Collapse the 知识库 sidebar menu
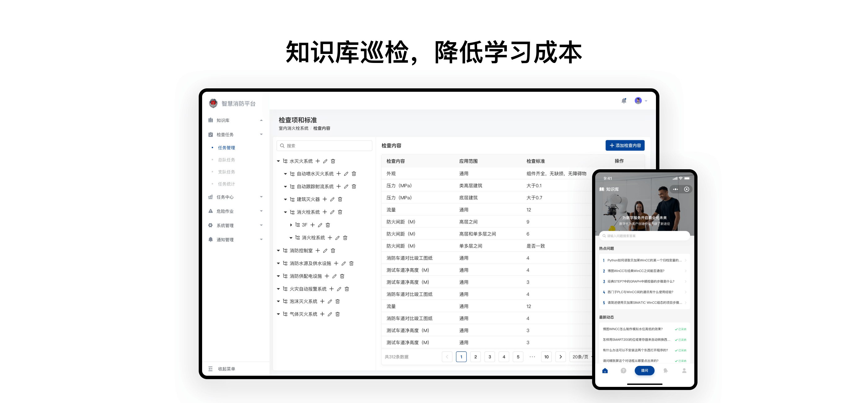Image resolution: width=868 pixels, height=403 pixels. click(261, 121)
